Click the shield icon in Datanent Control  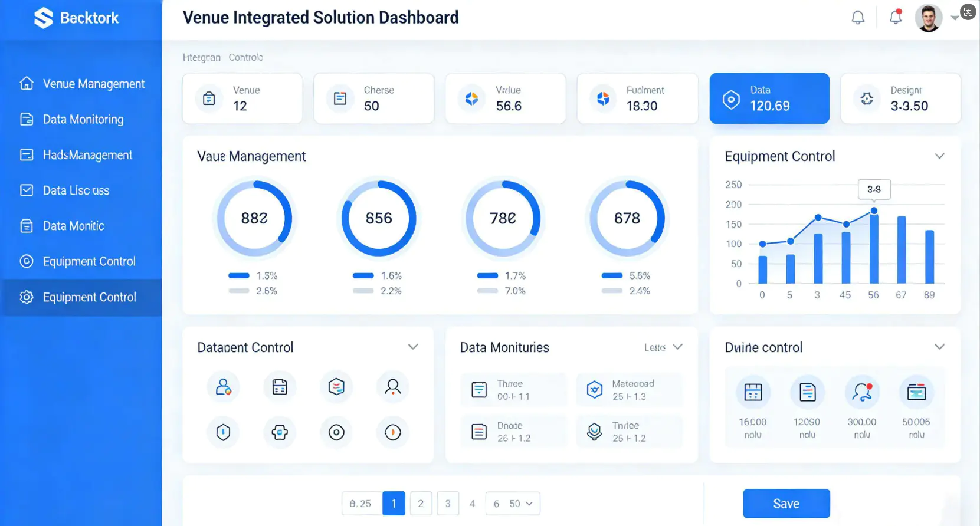tap(223, 432)
